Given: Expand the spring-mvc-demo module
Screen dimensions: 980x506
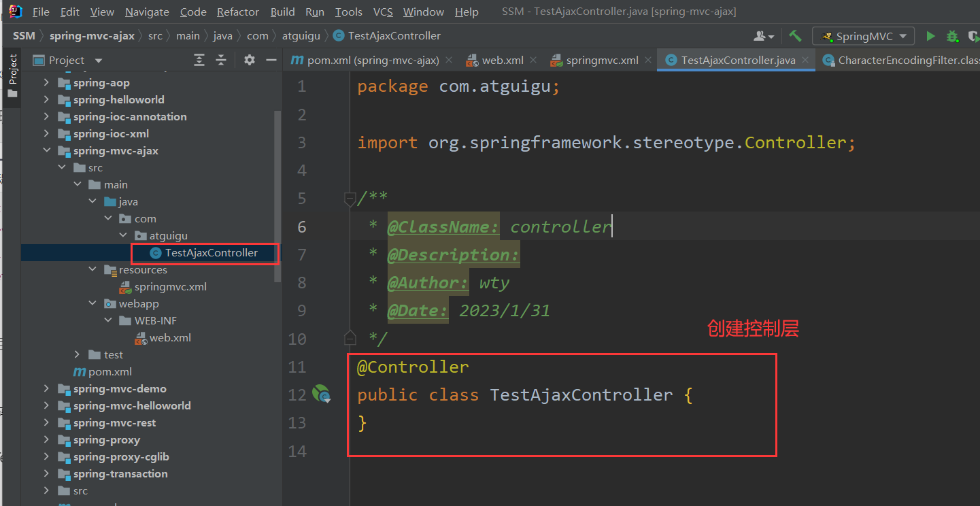Looking at the screenshot, I should coord(46,389).
